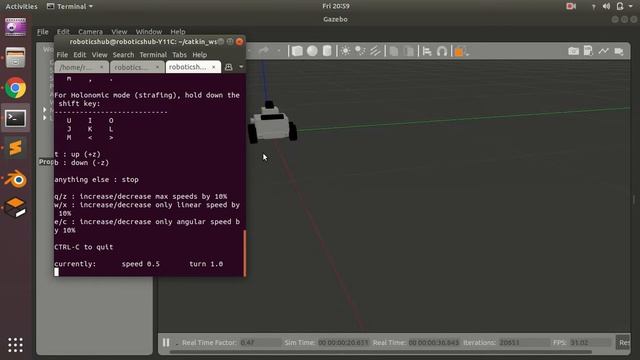Open the Align tool in Gazebo
Viewport: 640px width, 360px height.
[427, 51]
